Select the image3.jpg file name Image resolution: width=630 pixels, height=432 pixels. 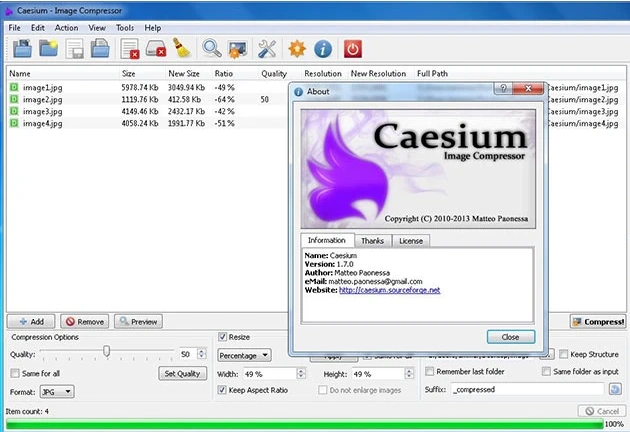pos(42,111)
